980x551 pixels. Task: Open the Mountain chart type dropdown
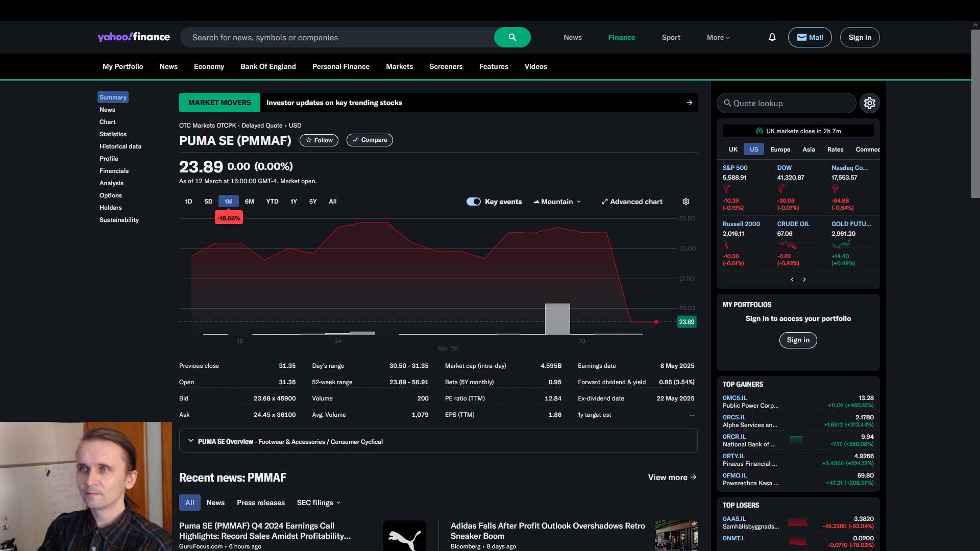tap(557, 202)
